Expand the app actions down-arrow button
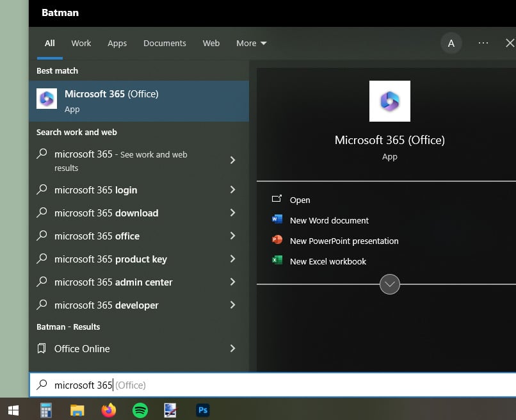This screenshot has width=516, height=420. click(x=390, y=284)
